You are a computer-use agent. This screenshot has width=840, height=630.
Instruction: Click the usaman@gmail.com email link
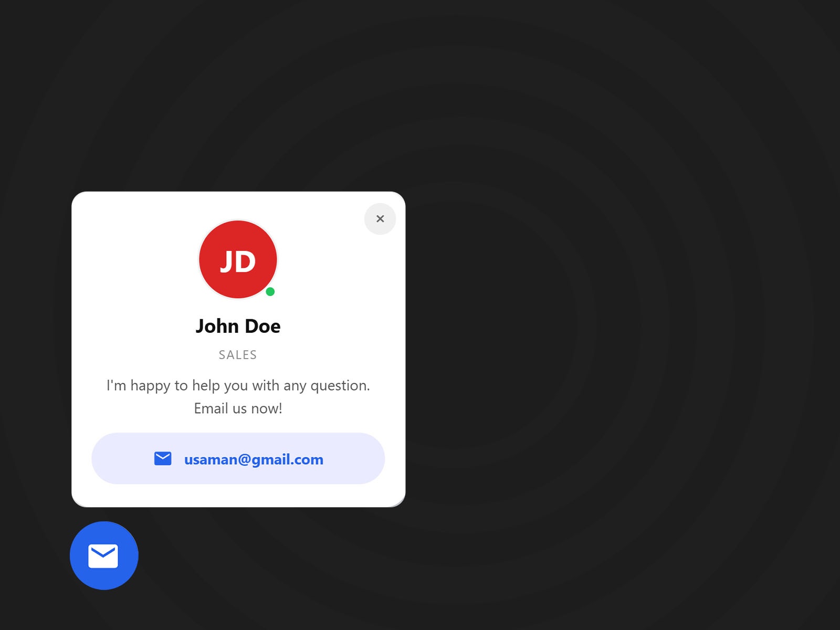pos(253,459)
